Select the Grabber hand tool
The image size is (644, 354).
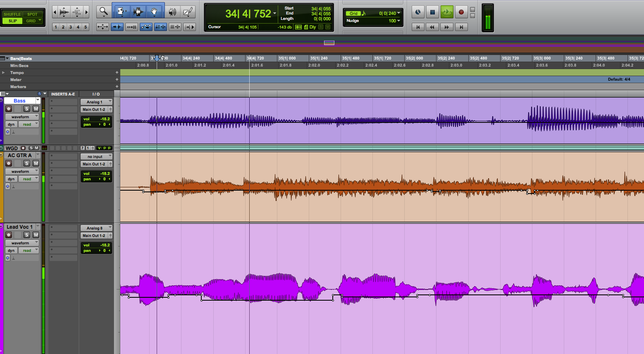pyautogui.click(x=154, y=12)
